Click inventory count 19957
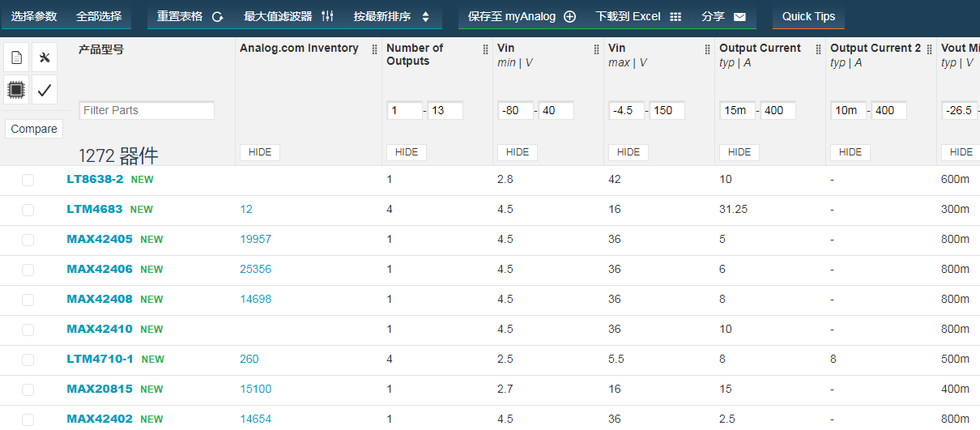Viewport: 980px width, 430px height. 256,239
